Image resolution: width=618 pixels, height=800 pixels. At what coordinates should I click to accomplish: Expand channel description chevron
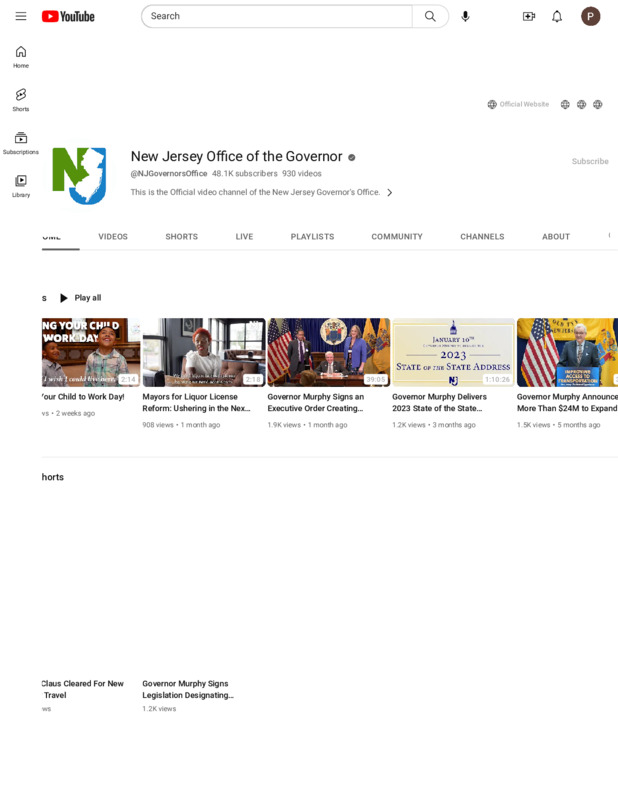point(389,192)
